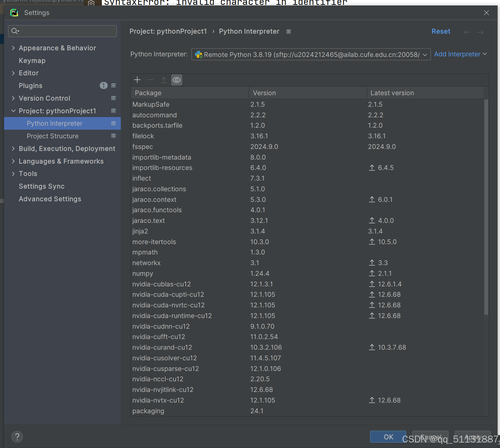Click the Reset link
Image resolution: width=500 pixels, height=448 pixels.
441,31
